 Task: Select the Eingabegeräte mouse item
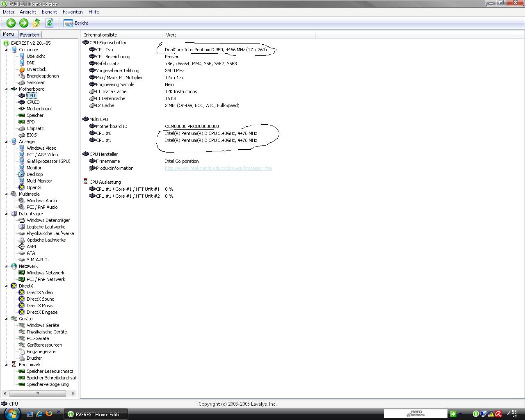tap(37, 352)
